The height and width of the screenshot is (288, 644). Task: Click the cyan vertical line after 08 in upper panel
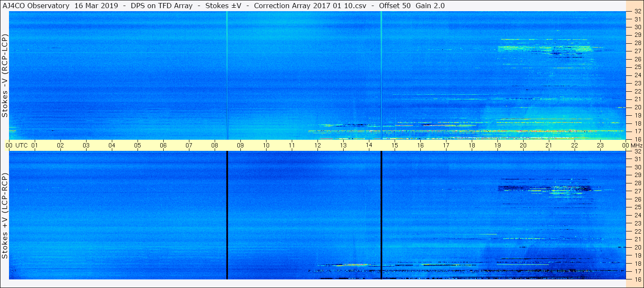[227, 75]
